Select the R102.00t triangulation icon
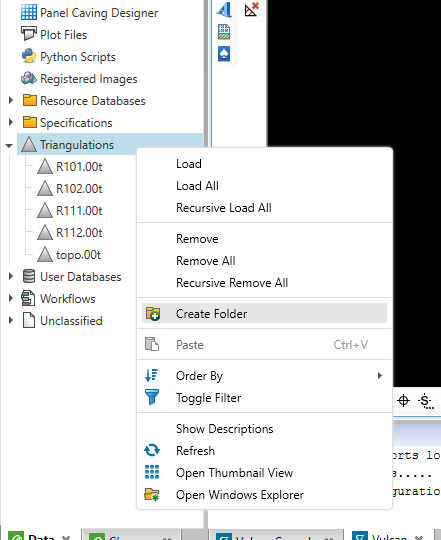 click(x=45, y=189)
